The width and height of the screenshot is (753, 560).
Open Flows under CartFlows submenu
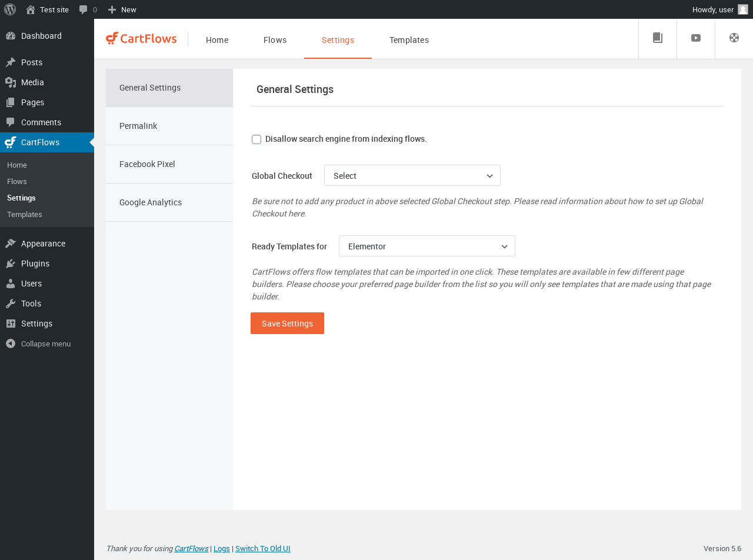coord(17,181)
